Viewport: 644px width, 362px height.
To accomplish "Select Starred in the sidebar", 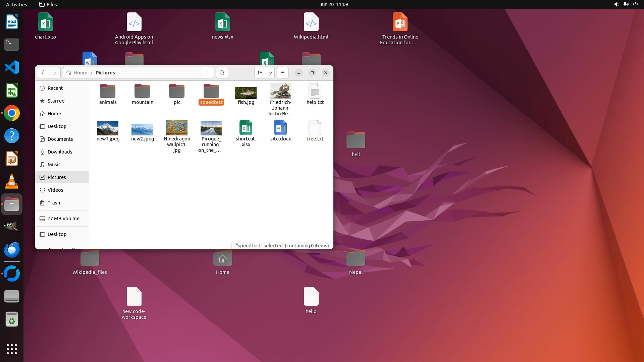I will pos(56,101).
